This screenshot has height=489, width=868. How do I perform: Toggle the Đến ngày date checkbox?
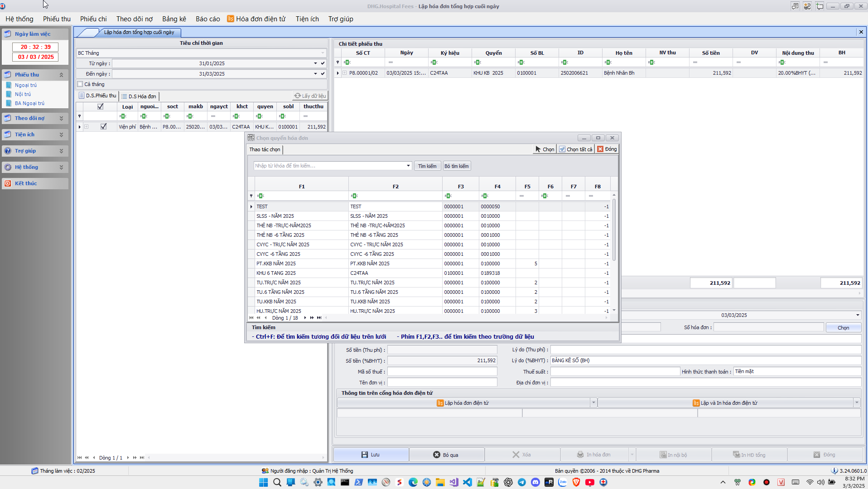click(323, 74)
